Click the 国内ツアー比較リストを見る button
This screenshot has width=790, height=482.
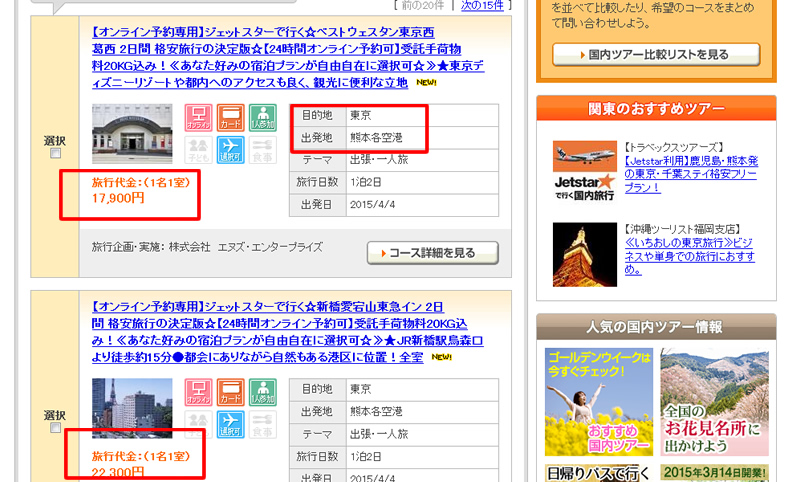click(x=656, y=54)
